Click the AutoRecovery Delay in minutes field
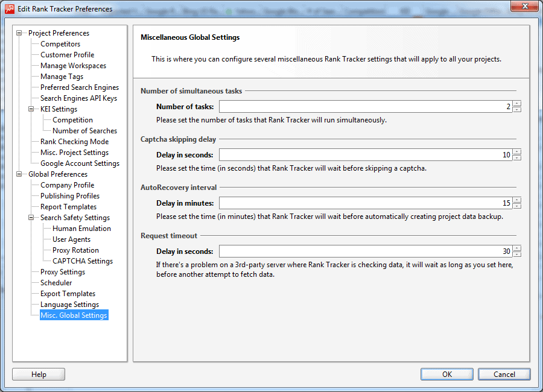Viewport: 543px width, 392px height. pos(366,203)
